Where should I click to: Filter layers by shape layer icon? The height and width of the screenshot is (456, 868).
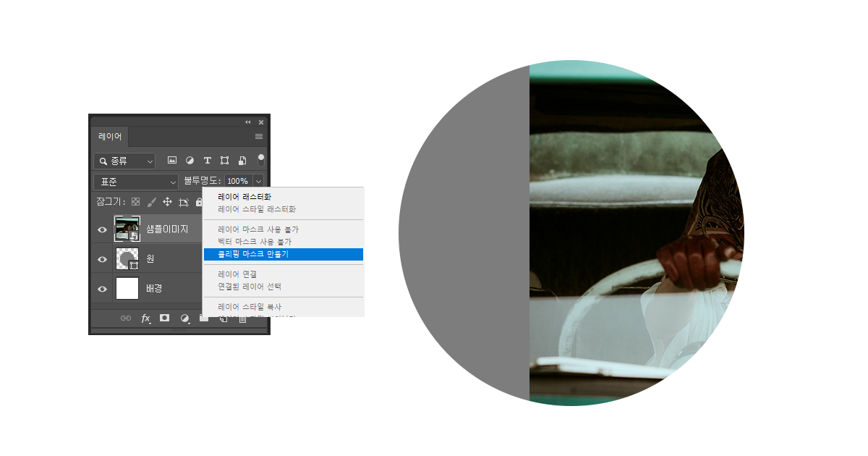pyautogui.click(x=224, y=160)
